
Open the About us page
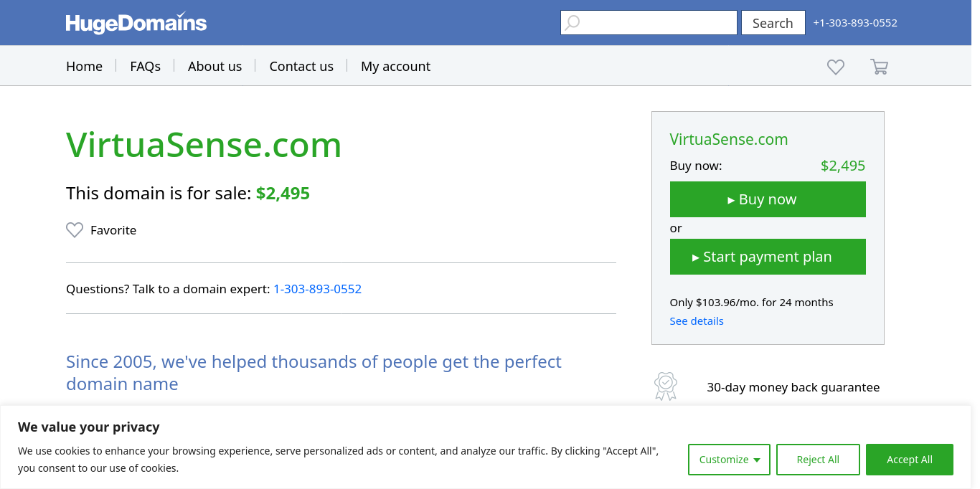[x=215, y=66]
